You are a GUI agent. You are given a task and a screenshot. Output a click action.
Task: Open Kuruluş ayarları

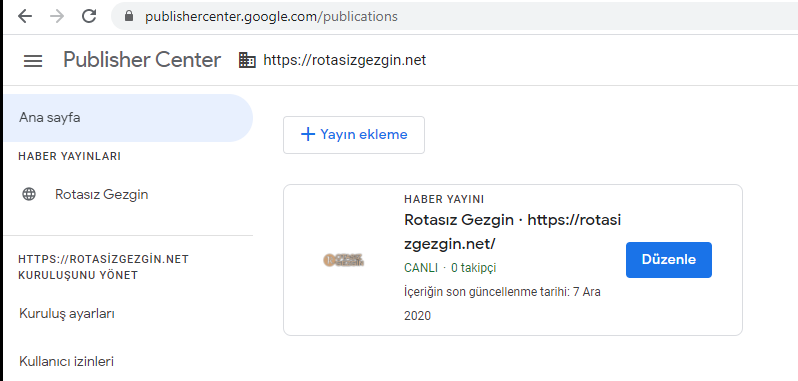pos(67,313)
